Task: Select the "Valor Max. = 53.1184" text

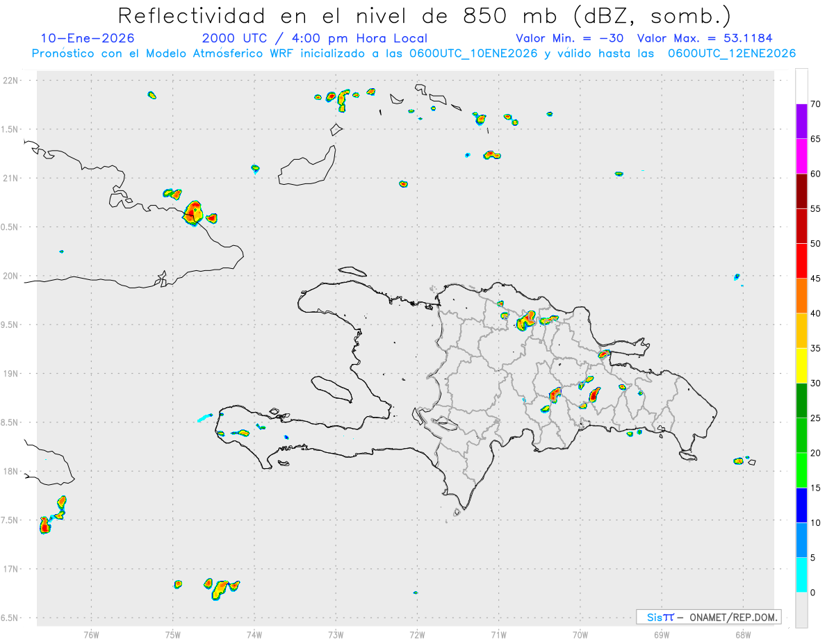Action: pos(705,38)
